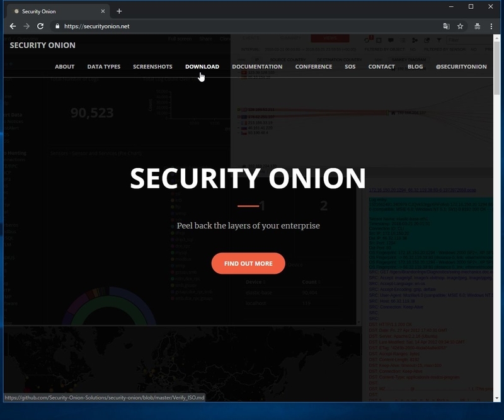Image resolution: width=504 pixels, height=420 pixels.
Task: Open the DATA TYPES nav link
Action: [104, 67]
